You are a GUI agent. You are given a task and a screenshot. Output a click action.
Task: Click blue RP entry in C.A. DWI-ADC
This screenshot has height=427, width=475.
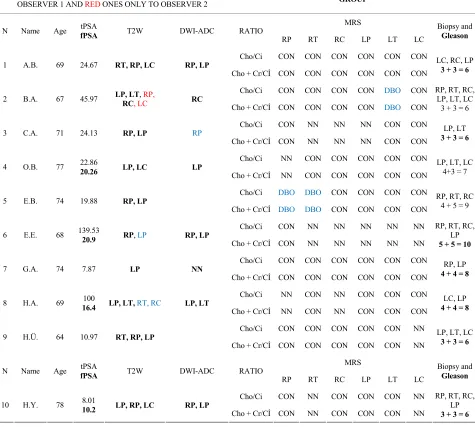coord(197,133)
